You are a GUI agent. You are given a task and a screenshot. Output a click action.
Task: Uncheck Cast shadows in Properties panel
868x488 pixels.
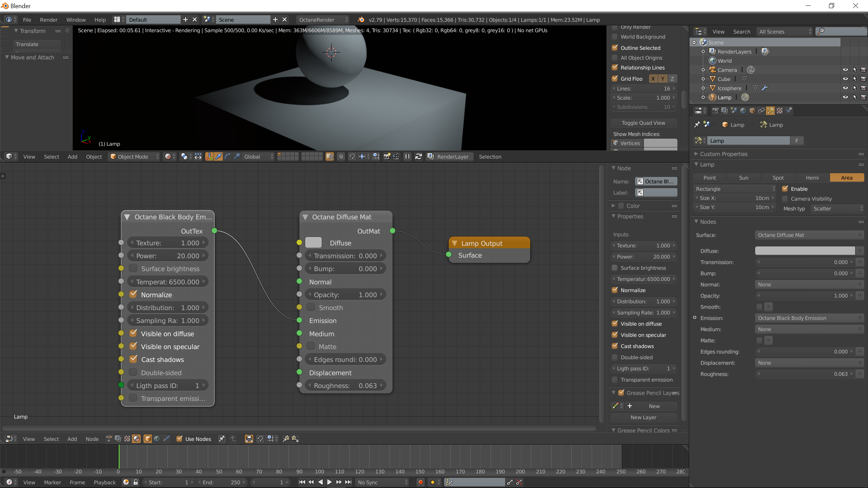tap(615, 346)
